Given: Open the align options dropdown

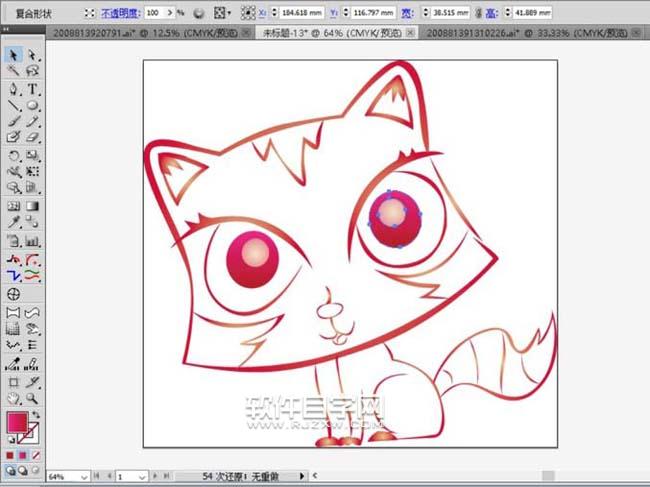Looking at the screenshot, I should coord(222,13).
